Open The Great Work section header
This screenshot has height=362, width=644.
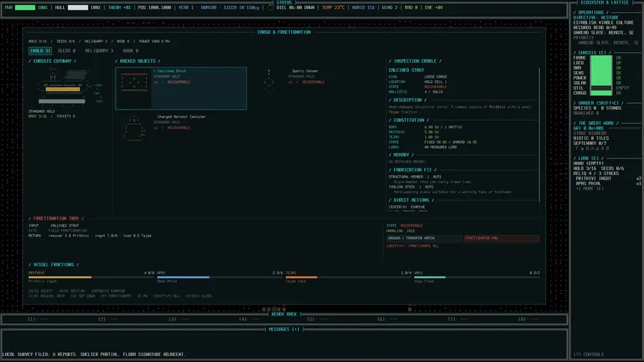click(596, 123)
